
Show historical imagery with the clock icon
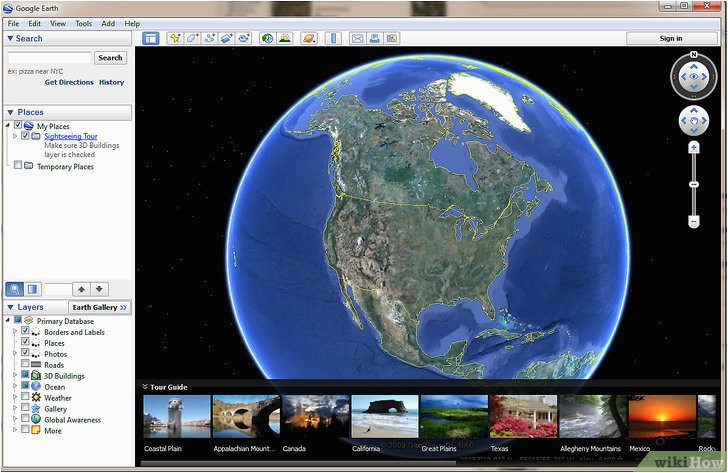pos(267,39)
